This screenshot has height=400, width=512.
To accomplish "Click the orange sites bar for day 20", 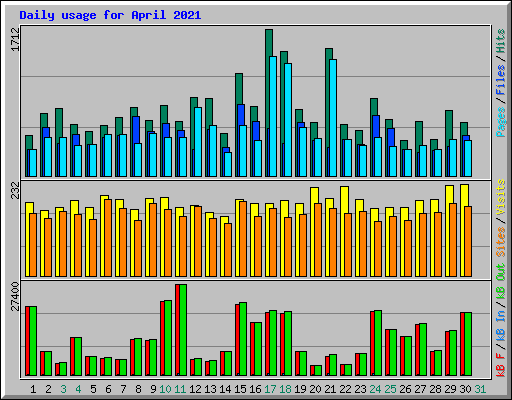I will click(x=318, y=240).
